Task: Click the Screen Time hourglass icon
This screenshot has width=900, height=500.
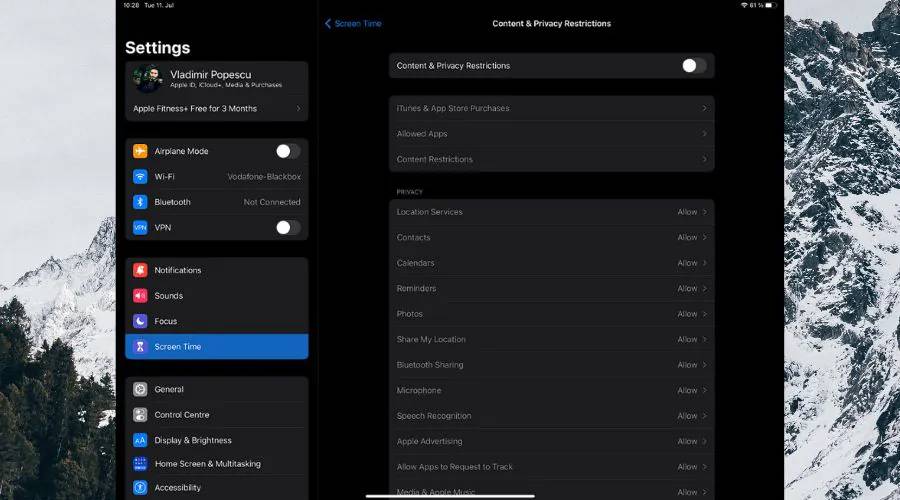Action: pyautogui.click(x=140, y=347)
